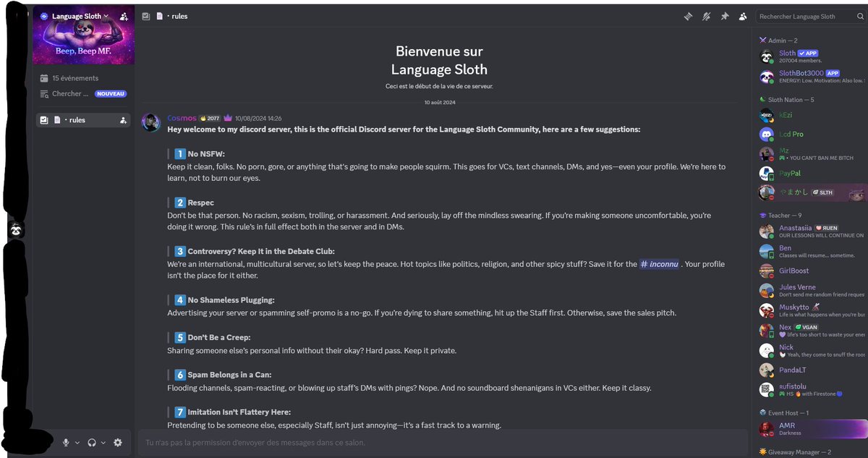Click the Sloth Nation — 5 role header

(786, 99)
